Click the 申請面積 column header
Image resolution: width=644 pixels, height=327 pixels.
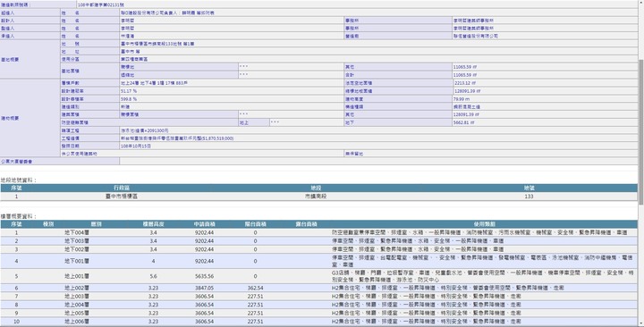pyautogui.click(x=204, y=224)
